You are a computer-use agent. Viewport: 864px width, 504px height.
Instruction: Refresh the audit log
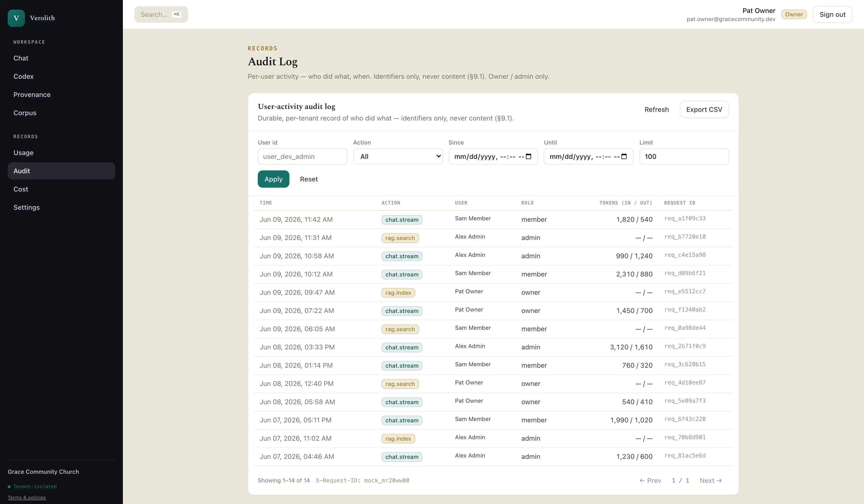pyautogui.click(x=656, y=109)
